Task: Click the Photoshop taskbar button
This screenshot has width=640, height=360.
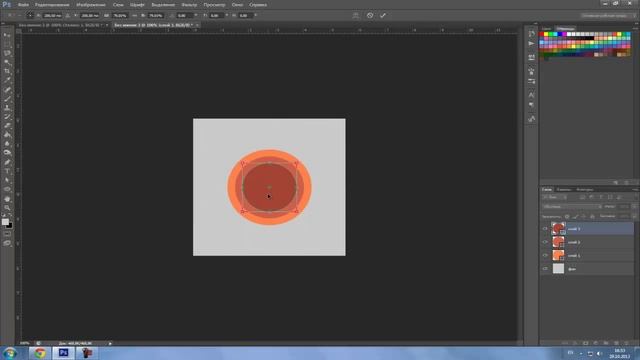Action: 63,353
